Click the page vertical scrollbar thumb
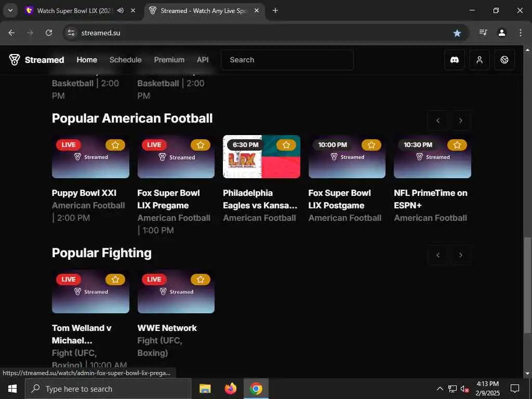This screenshot has height=399, width=532. click(527, 285)
